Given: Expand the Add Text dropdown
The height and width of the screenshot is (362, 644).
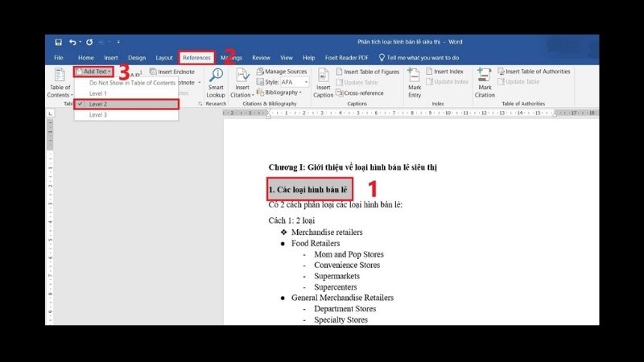Looking at the screenshot, I should point(94,72).
